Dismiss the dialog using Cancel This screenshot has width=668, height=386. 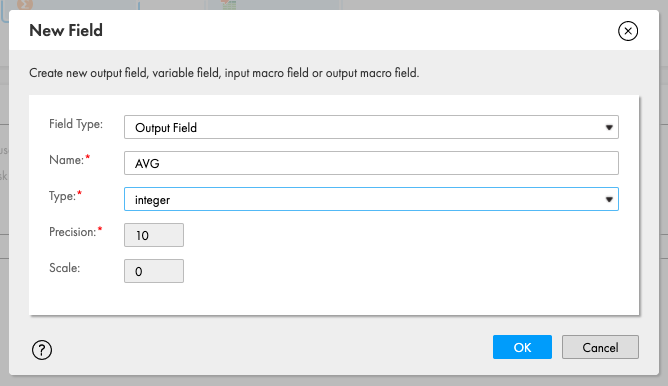tap(600, 347)
